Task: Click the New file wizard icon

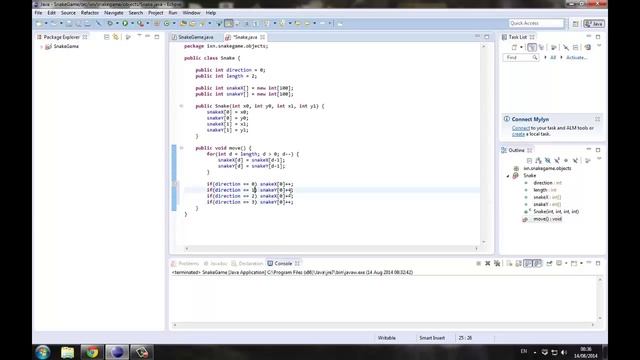Action: point(39,24)
